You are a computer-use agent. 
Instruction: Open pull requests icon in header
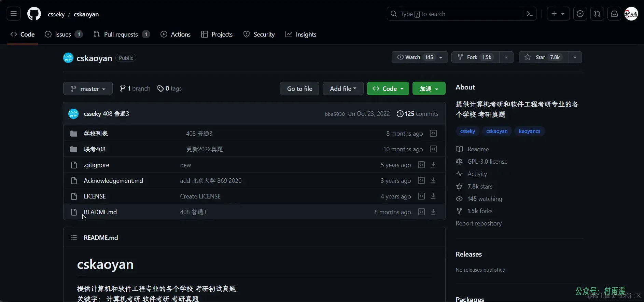coord(597,14)
